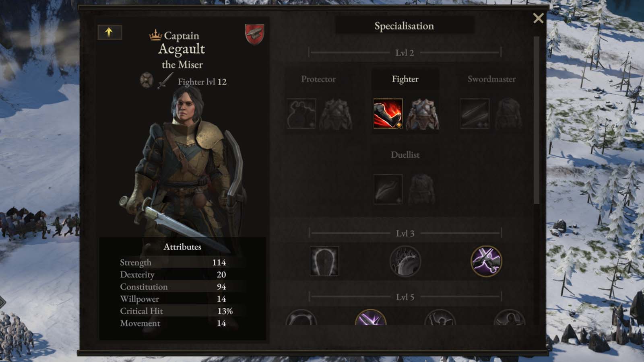Choose the purple Lvl 5 skill icon
Image resolution: width=644 pixels, height=362 pixels.
371,317
